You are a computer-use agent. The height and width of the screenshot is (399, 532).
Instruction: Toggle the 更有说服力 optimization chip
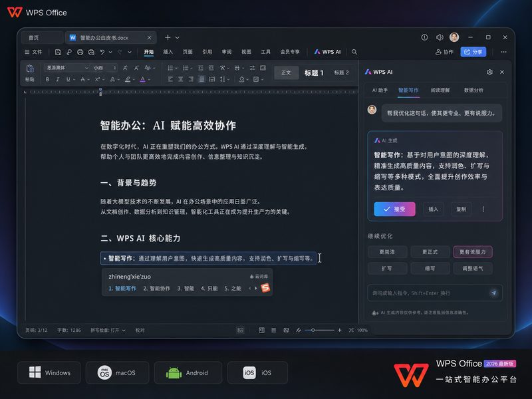click(x=473, y=252)
